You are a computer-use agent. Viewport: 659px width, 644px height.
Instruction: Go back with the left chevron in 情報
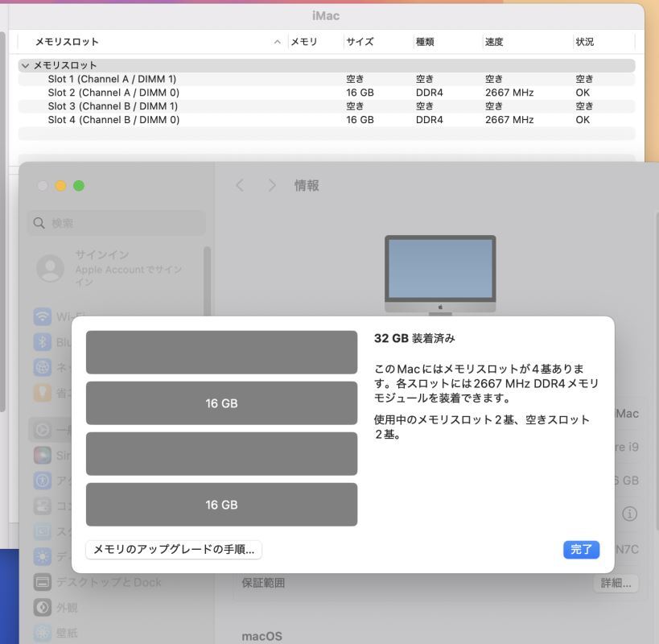[240, 185]
